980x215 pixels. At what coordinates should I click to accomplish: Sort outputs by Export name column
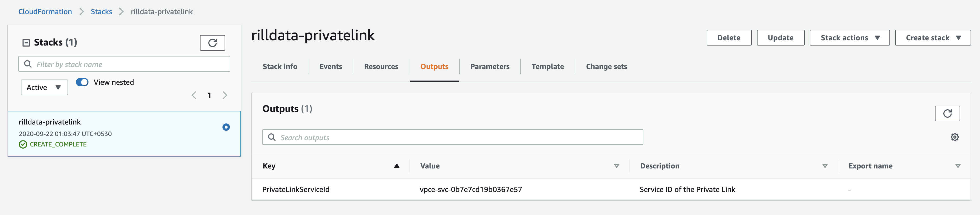pos(957,166)
